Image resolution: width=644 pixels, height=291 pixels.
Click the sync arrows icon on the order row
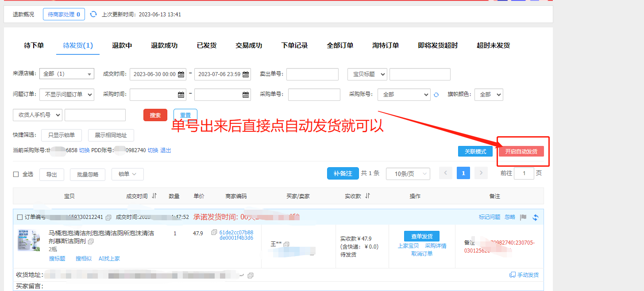point(536,217)
